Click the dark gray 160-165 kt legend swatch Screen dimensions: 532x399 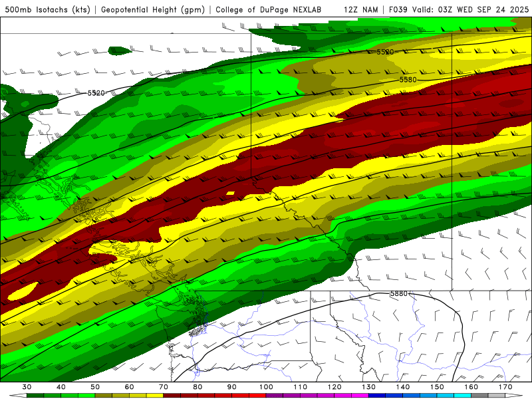point(479,396)
